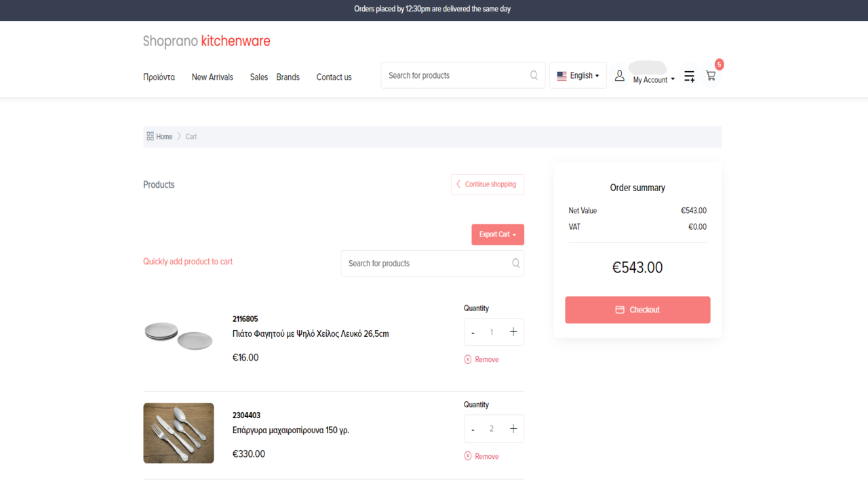The height and width of the screenshot is (488, 868).
Task: Click the add-to-list icon beside the cart
Action: 689,76
